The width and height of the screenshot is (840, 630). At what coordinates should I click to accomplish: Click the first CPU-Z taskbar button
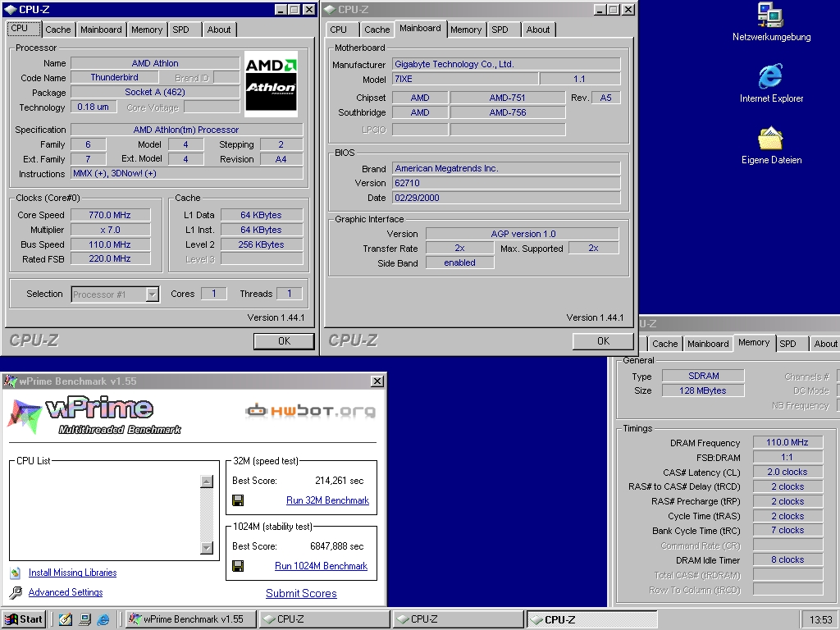pyautogui.click(x=325, y=619)
